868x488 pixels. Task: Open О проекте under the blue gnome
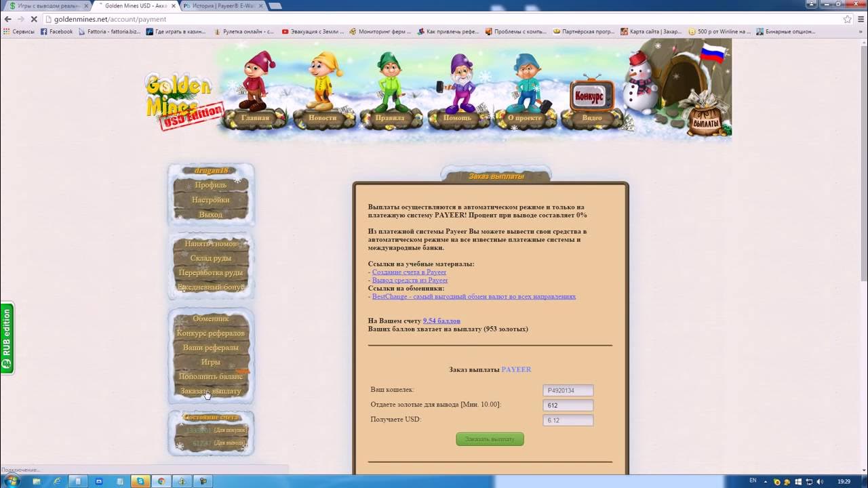click(525, 118)
